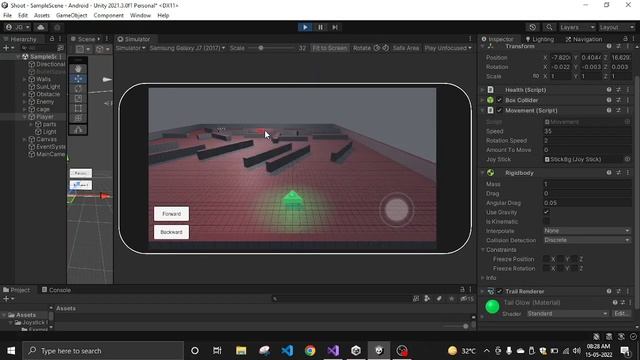The height and width of the screenshot is (360, 640).
Task: Select the Rect tool in Scene view
Action: [78, 108]
